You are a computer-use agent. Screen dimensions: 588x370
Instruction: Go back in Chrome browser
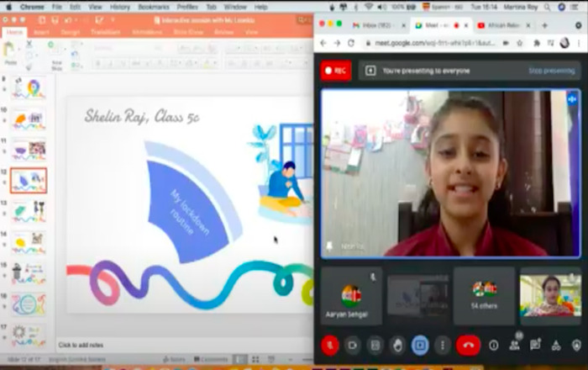323,43
